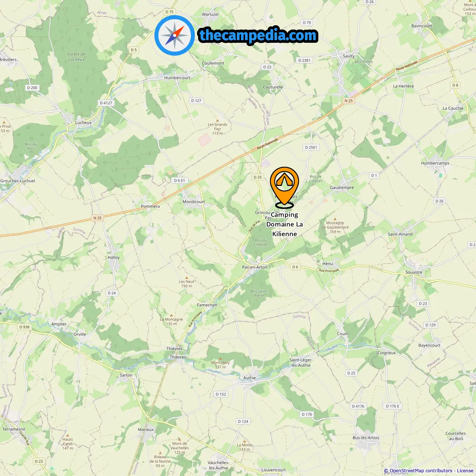The width and height of the screenshot is (476, 476).
Task: Click the D 6 E1 road shield
Action: tap(179, 180)
